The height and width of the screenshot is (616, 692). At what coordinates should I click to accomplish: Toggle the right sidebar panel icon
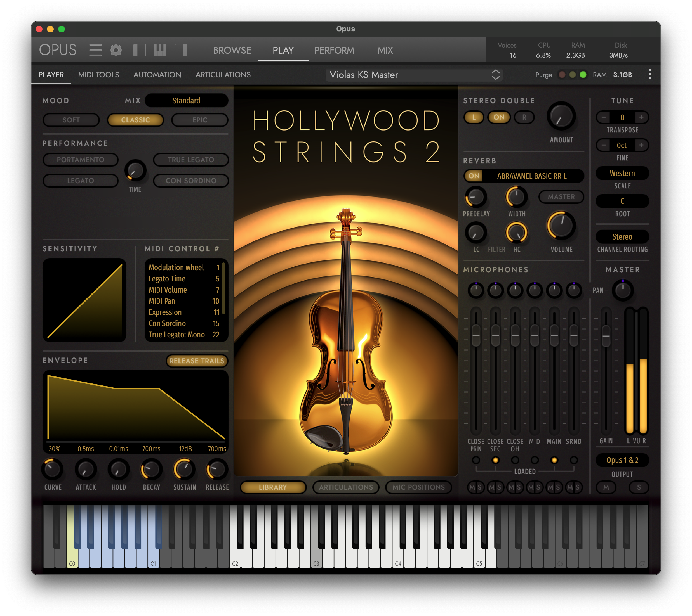pos(181,50)
